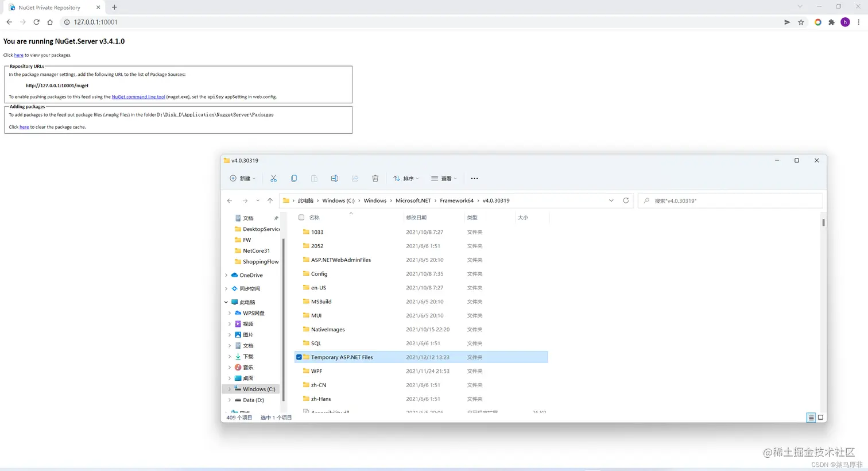
Task: Select the WPF folder
Action: [x=316, y=371]
